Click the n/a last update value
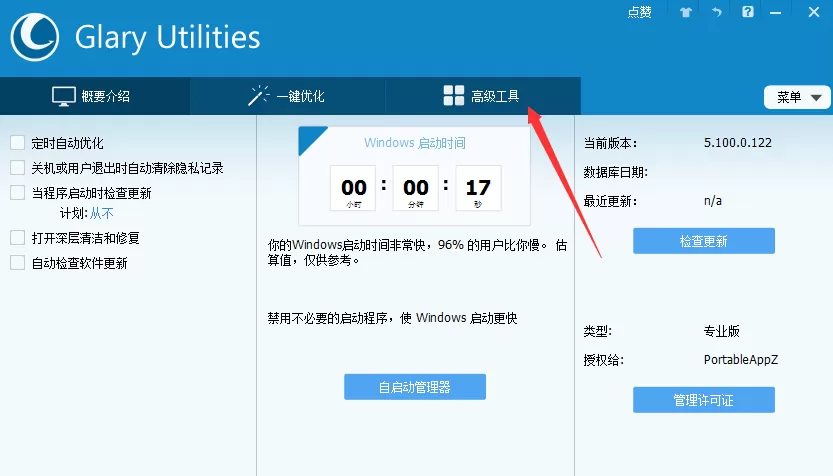Screen dimensions: 833x476 click(x=713, y=201)
